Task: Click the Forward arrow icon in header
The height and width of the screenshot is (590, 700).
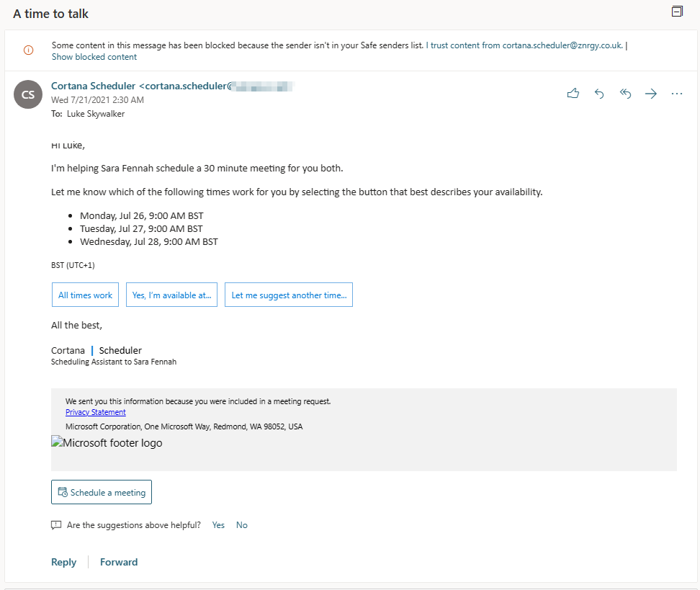Action: (x=651, y=94)
